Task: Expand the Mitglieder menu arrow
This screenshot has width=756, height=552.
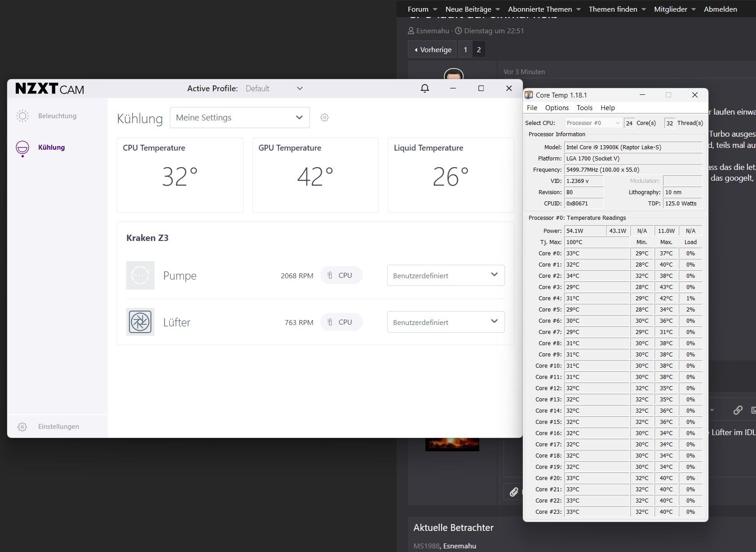Action: click(694, 9)
